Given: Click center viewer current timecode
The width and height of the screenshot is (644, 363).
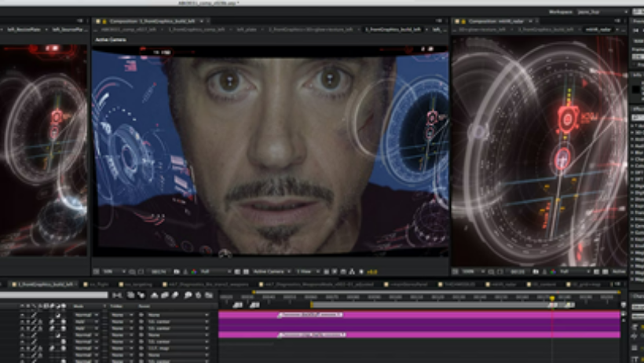Looking at the screenshot, I should tap(159, 272).
